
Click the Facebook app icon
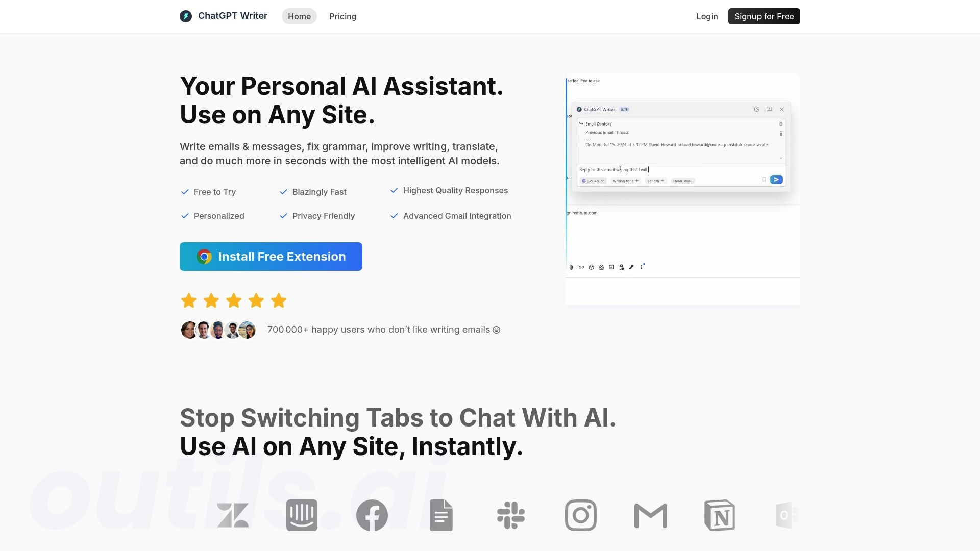[372, 515]
